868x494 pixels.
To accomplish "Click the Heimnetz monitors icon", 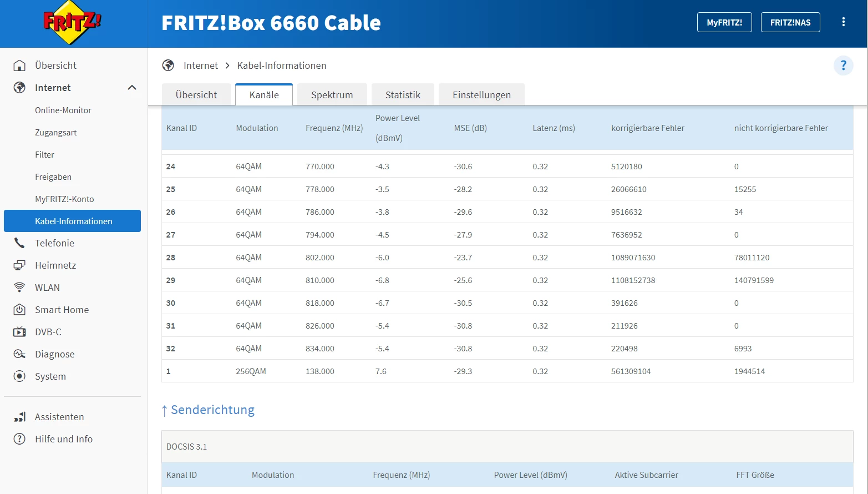I will 19,265.
